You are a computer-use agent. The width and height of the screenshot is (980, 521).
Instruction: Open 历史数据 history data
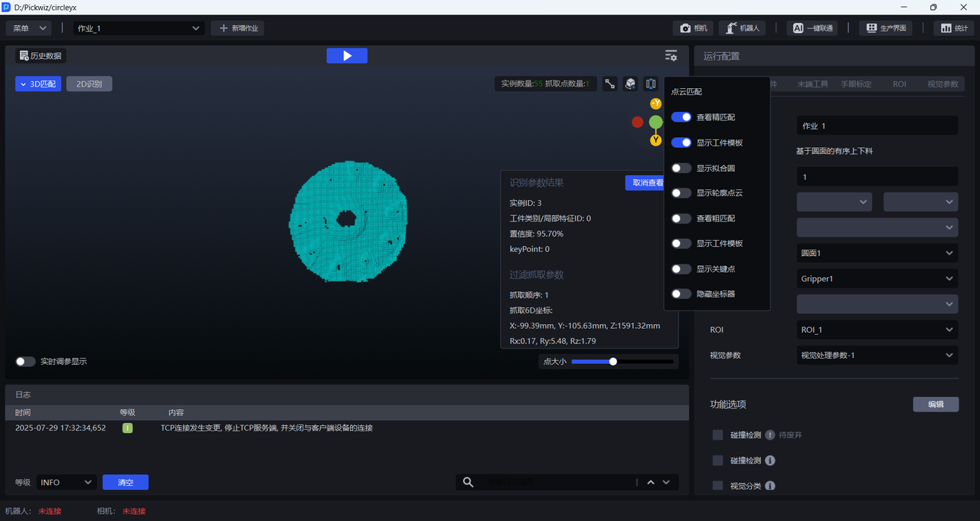pos(41,56)
